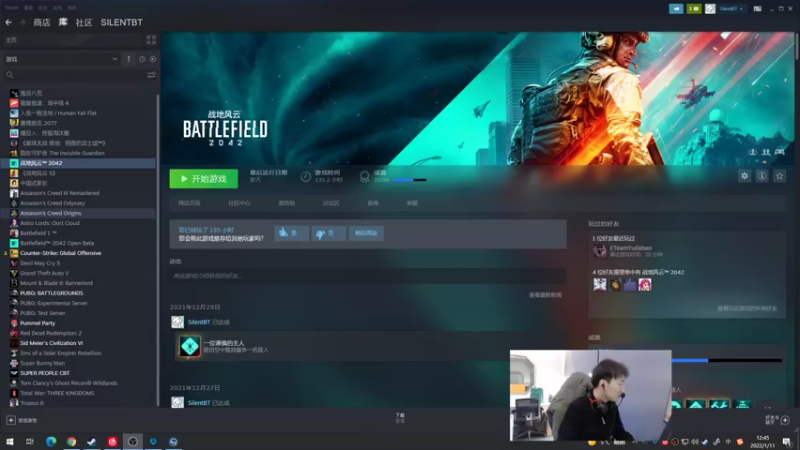The image size is (800, 450).
Task: Click the add game plus icon
Action: 11,420
